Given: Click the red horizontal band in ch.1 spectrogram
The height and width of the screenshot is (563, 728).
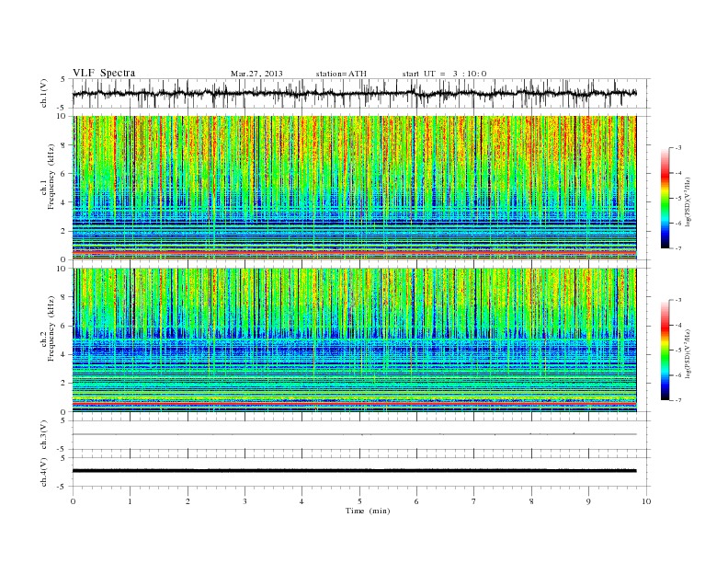Looking at the screenshot, I should [x=354, y=252].
